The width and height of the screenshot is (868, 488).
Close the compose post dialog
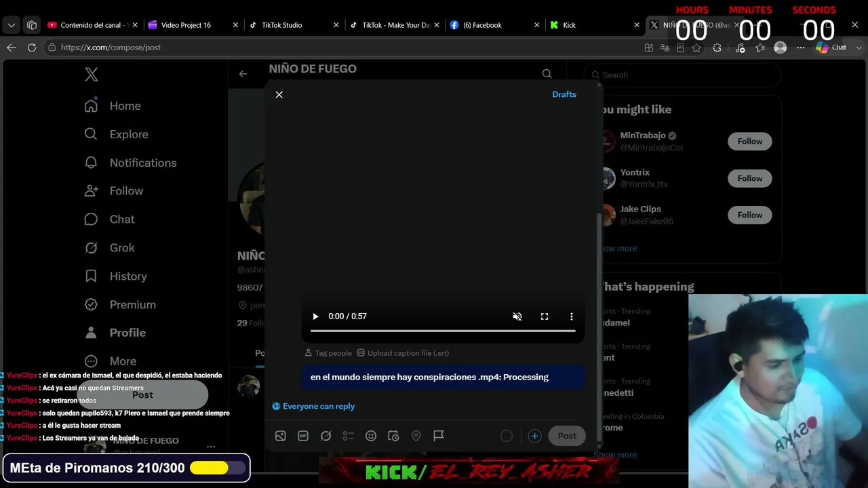[x=279, y=95]
